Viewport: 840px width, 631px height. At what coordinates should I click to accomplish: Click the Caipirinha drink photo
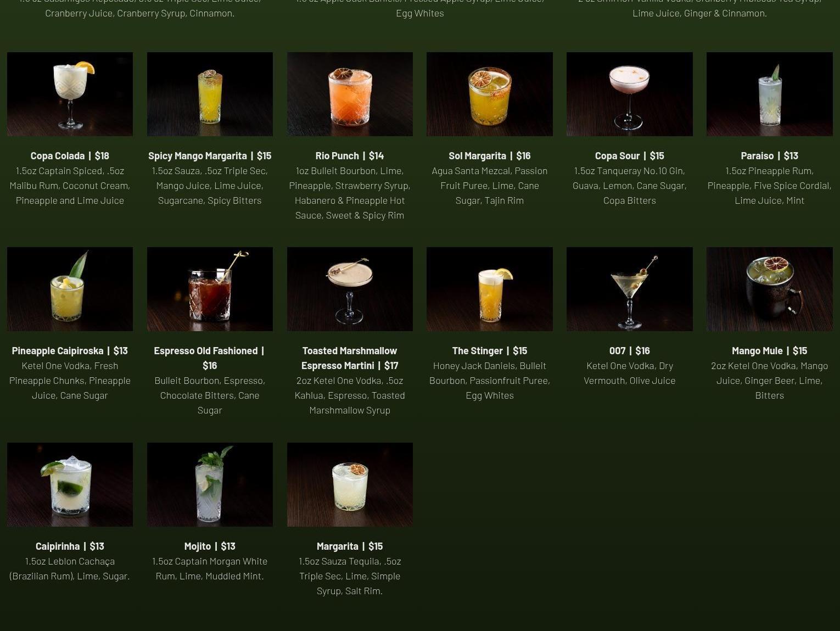point(70,484)
